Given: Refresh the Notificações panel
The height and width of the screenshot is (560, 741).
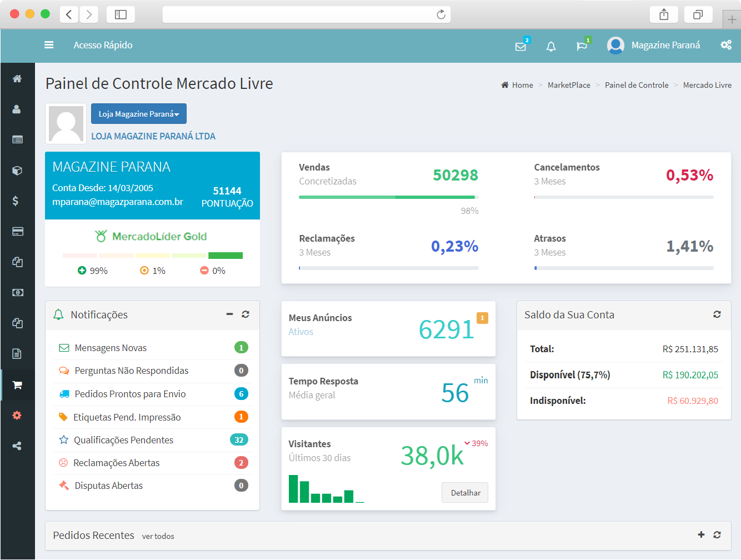Looking at the screenshot, I should point(246,314).
